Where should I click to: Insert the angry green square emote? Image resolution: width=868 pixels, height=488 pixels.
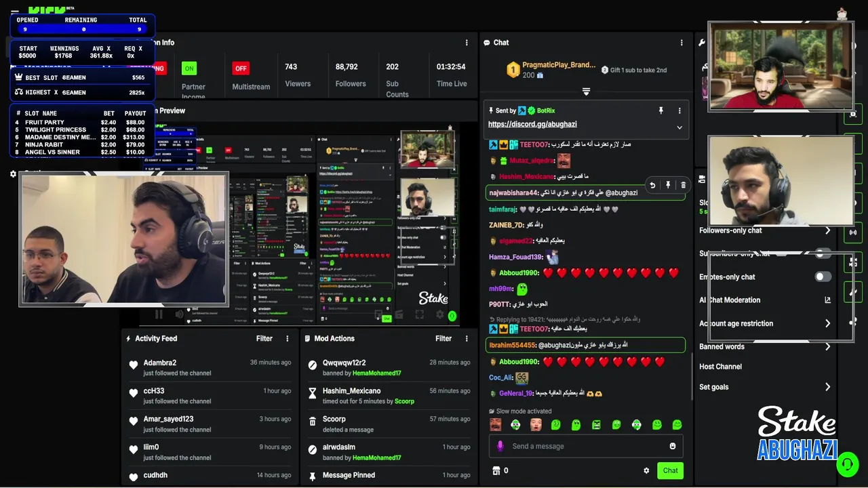tap(596, 425)
